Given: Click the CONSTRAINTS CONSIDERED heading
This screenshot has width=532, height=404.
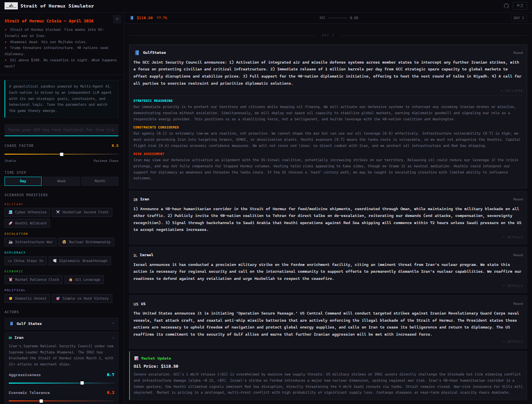Looking at the screenshot, I should [x=156, y=127].
